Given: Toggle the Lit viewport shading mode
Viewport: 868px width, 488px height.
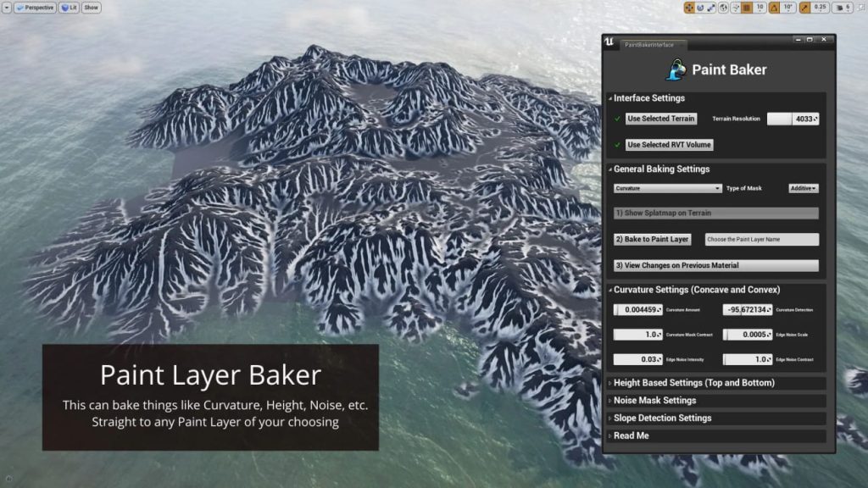Looking at the screenshot, I should (x=70, y=8).
